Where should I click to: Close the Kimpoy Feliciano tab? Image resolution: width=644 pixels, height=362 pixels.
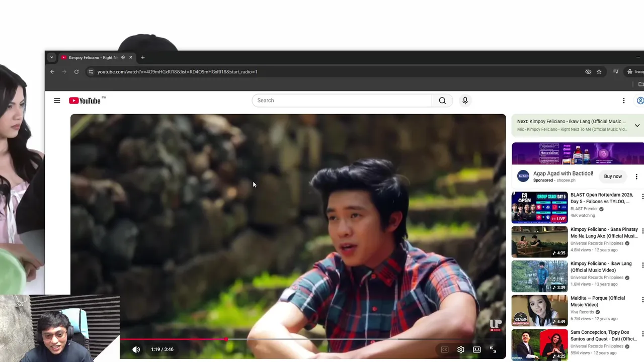tap(131, 57)
